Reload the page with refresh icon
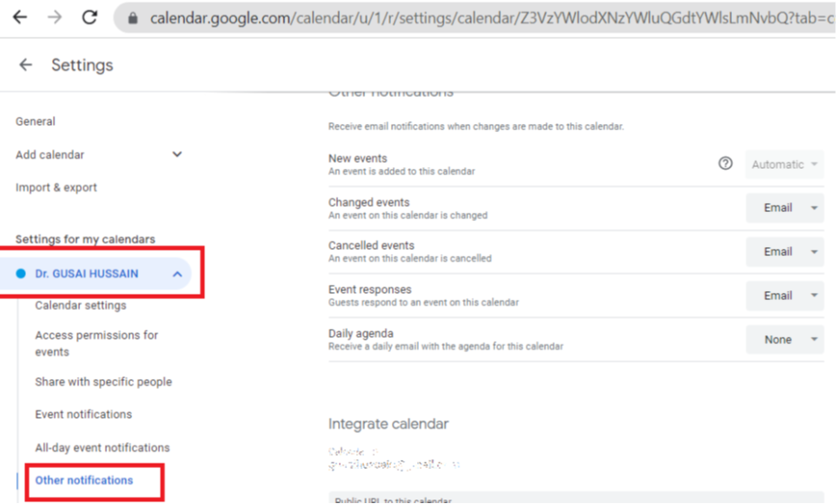 [x=89, y=17]
